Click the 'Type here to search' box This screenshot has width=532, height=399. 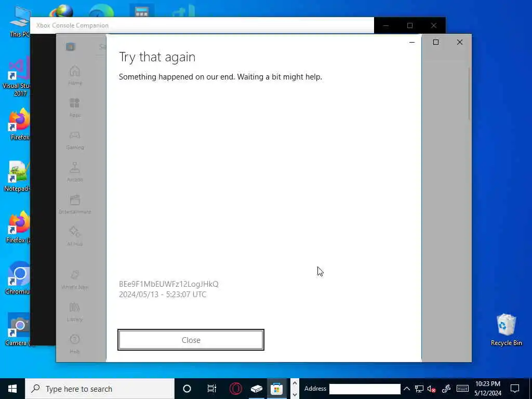(x=100, y=389)
